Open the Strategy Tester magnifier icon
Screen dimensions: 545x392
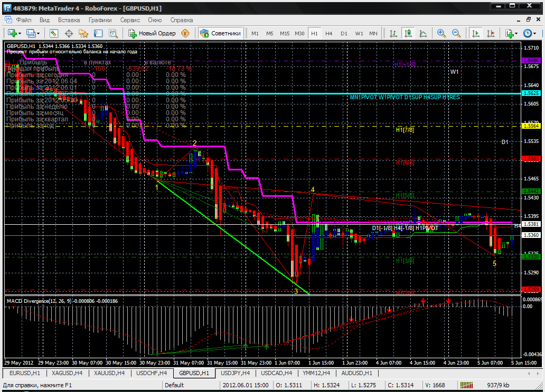click(114, 33)
